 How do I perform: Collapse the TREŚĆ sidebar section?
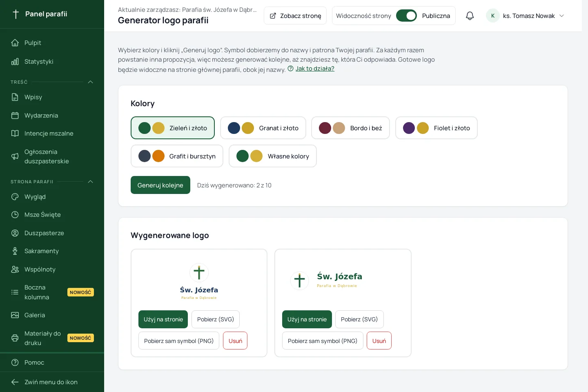[x=91, y=82]
